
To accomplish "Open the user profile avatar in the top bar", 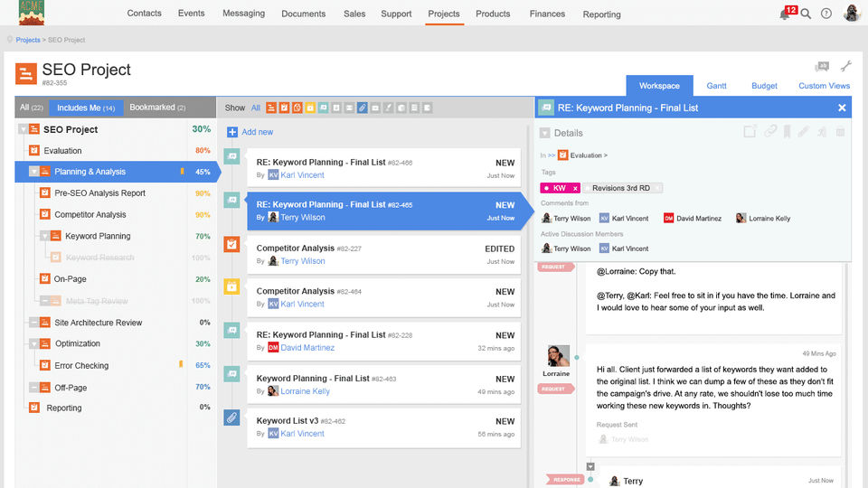I will tap(852, 14).
